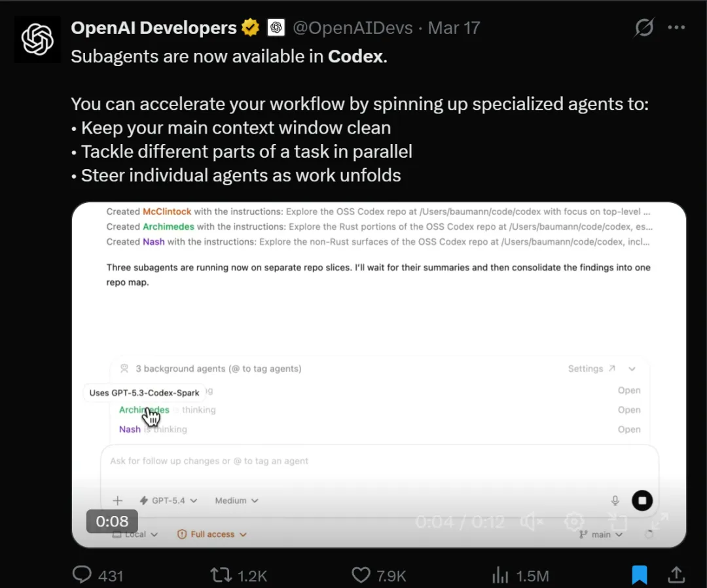The image size is (707, 588).
Task: Open the Medium reasoning effort dropdown
Action: pyautogui.click(x=237, y=500)
